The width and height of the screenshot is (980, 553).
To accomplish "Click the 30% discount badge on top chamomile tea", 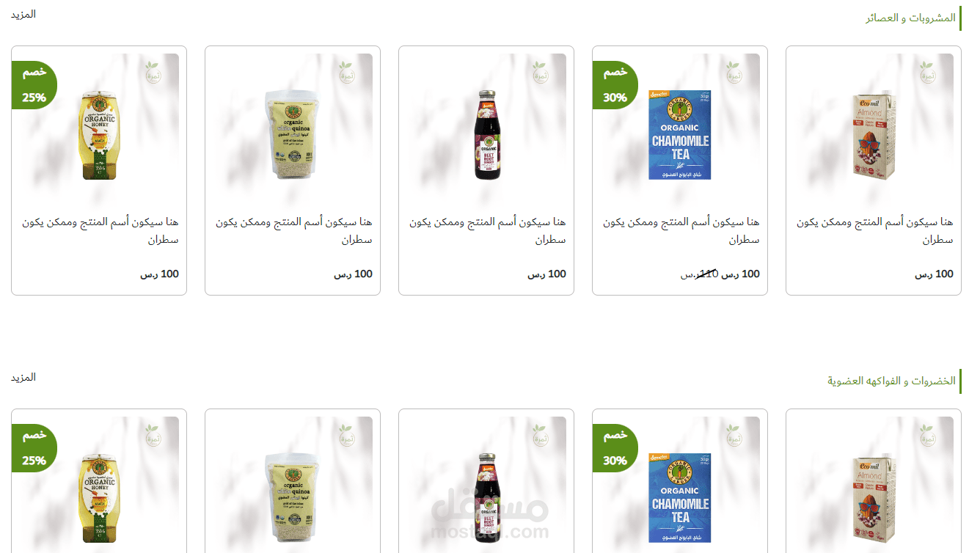I will [615, 84].
